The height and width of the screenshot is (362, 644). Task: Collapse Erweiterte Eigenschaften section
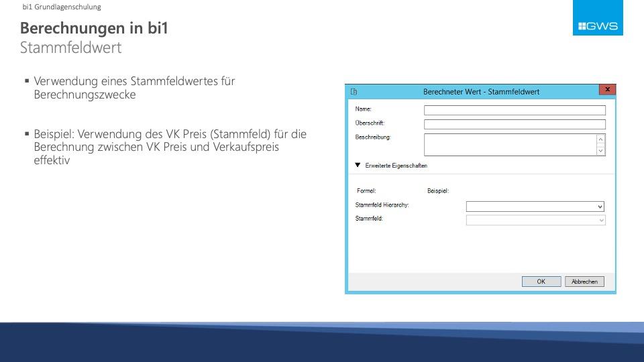pyautogui.click(x=358, y=165)
